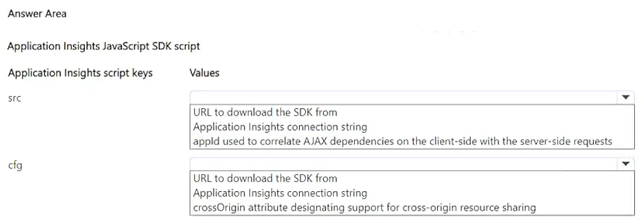Pick 'URL to download the SDK from' in cfg list

[x=265, y=178]
